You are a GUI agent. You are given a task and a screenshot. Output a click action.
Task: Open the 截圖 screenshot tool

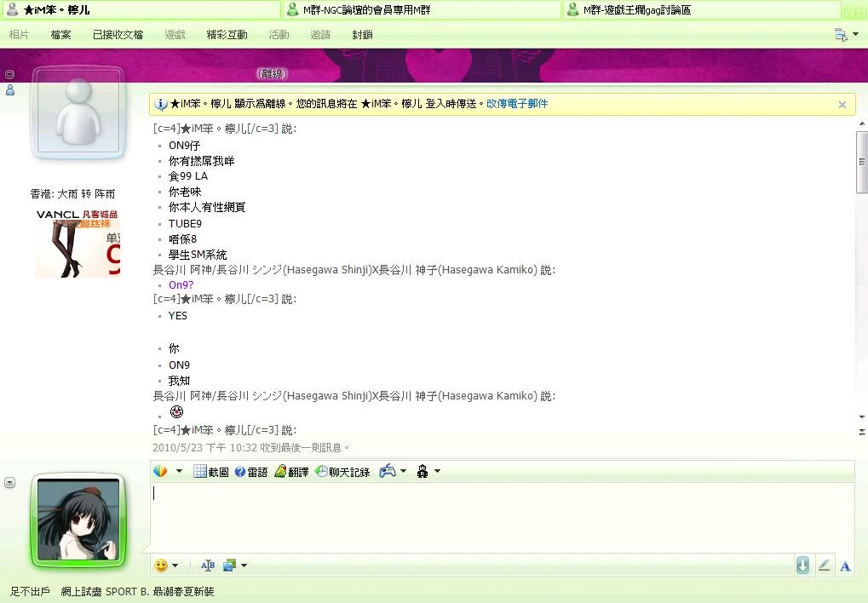[210, 472]
